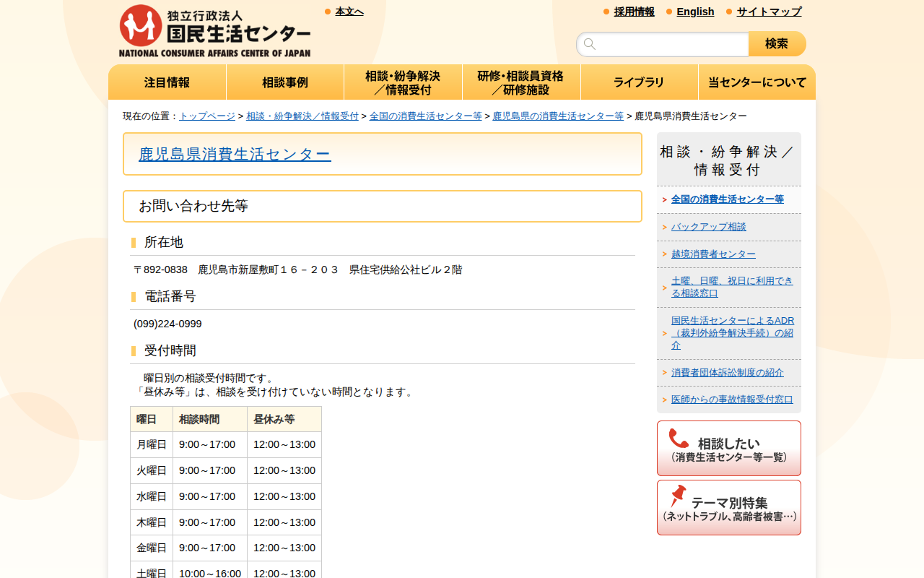Jump to content with 本文へ link
Image resolution: width=924 pixels, height=578 pixels.
(x=349, y=12)
